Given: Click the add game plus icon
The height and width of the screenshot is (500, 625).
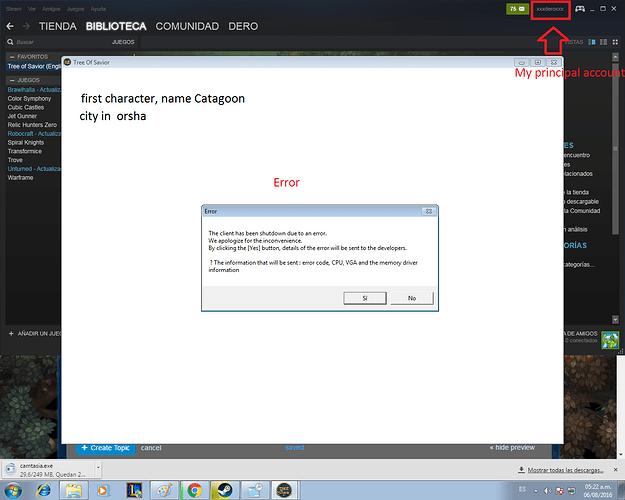Looking at the screenshot, I should point(11,332).
